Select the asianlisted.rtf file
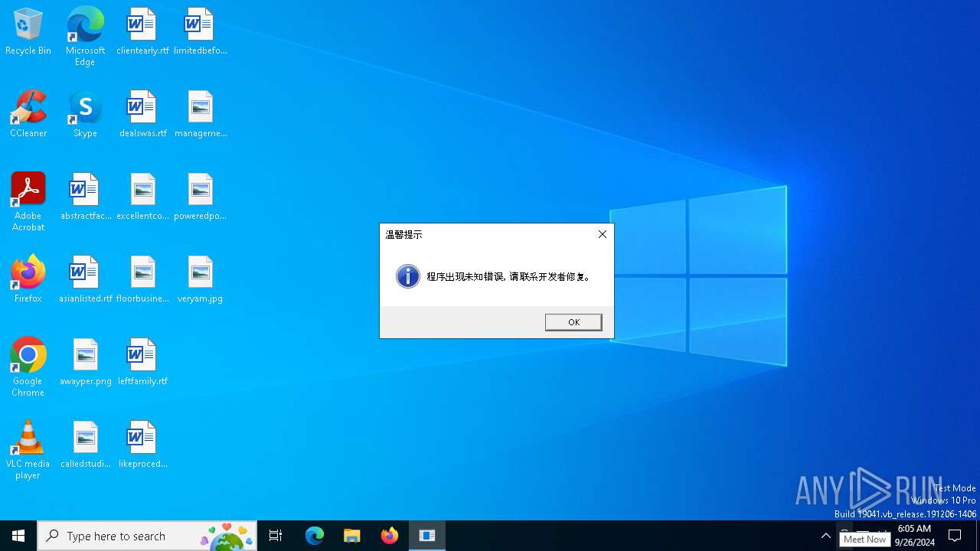This screenshot has width=980, height=551. pyautogui.click(x=85, y=279)
